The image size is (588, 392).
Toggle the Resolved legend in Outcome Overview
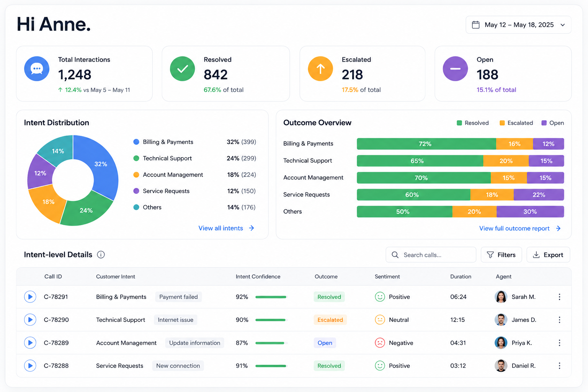tap(473, 123)
